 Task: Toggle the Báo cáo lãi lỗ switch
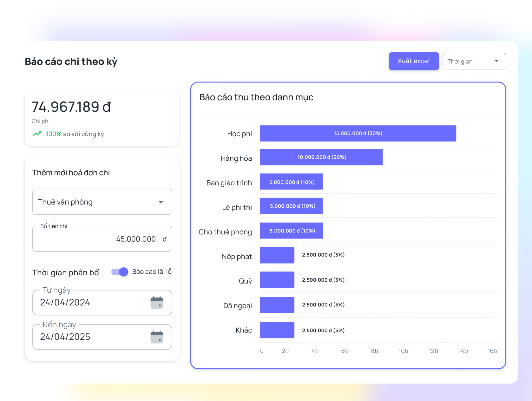click(120, 272)
